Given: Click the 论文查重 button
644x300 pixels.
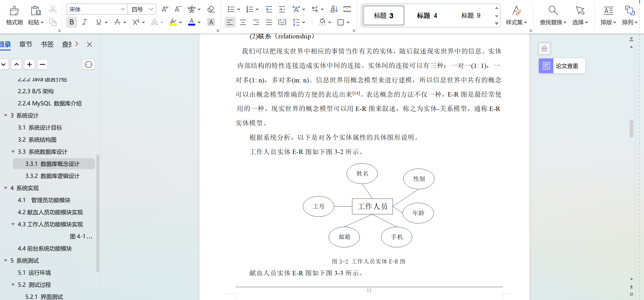Looking at the screenshot, I should [562, 66].
